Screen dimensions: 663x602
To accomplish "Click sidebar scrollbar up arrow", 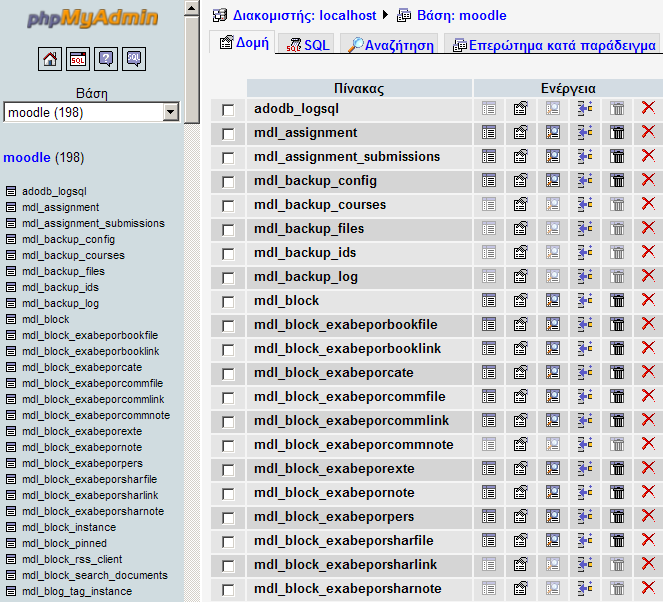I will click(x=192, y=8).
